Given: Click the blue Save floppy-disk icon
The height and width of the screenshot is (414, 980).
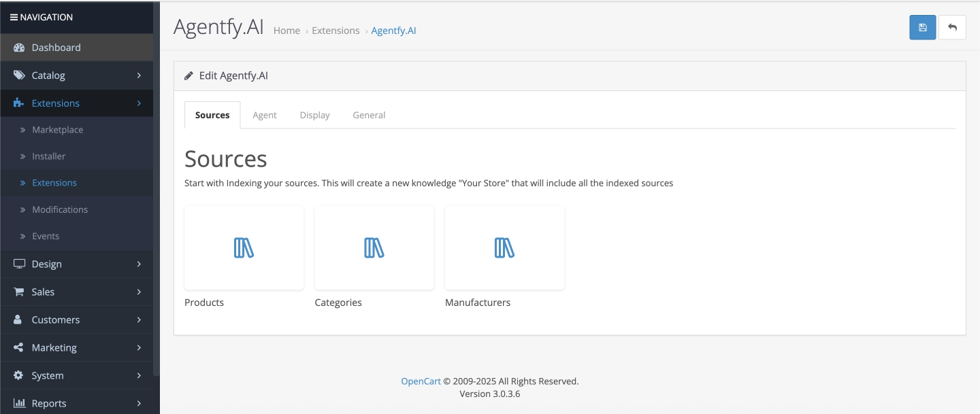Looking at the screenshot, I should (x=922, y=27).
